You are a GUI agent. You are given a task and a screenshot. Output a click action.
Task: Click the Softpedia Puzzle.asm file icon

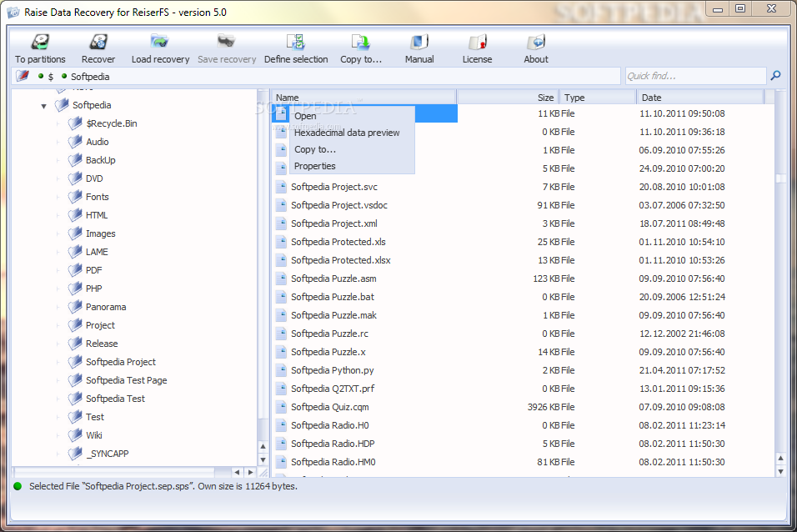[x=281, y=279]
